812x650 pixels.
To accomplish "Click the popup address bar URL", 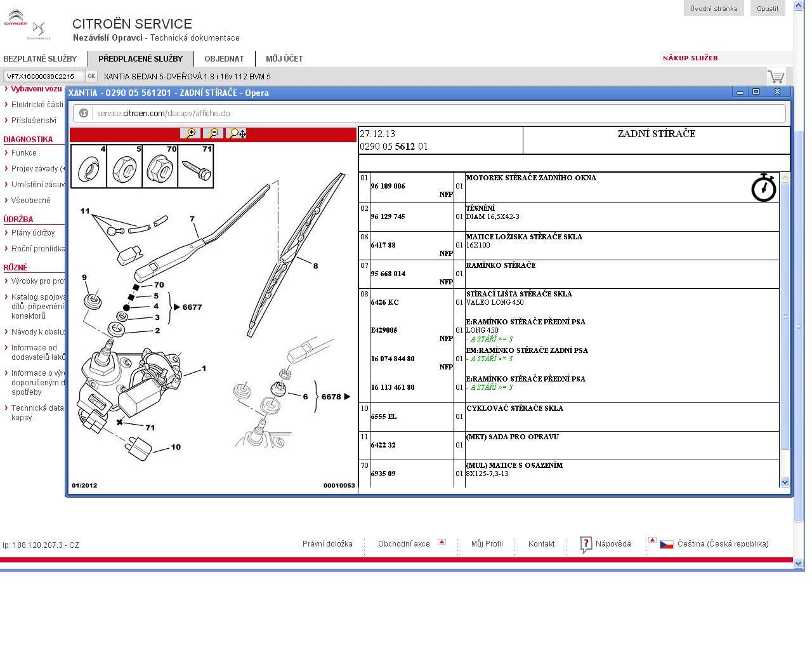I will point(164,114).
